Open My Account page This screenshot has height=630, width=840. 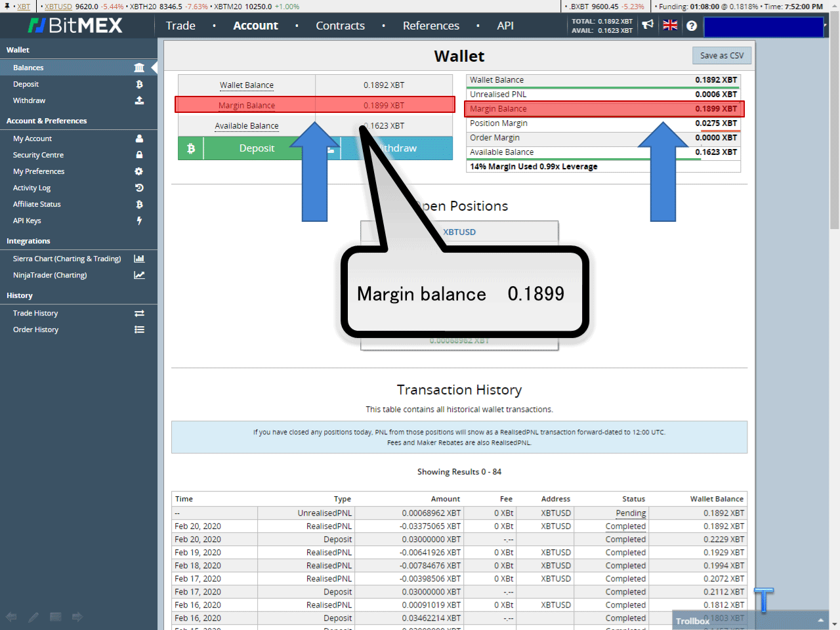click(32, 138)
